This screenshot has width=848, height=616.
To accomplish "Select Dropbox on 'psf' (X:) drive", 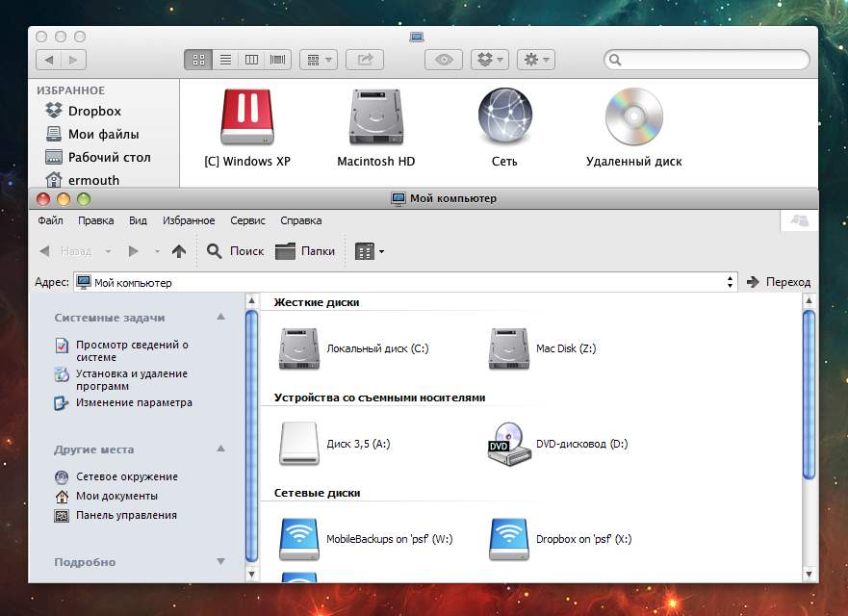I will [x=560, y=539].
